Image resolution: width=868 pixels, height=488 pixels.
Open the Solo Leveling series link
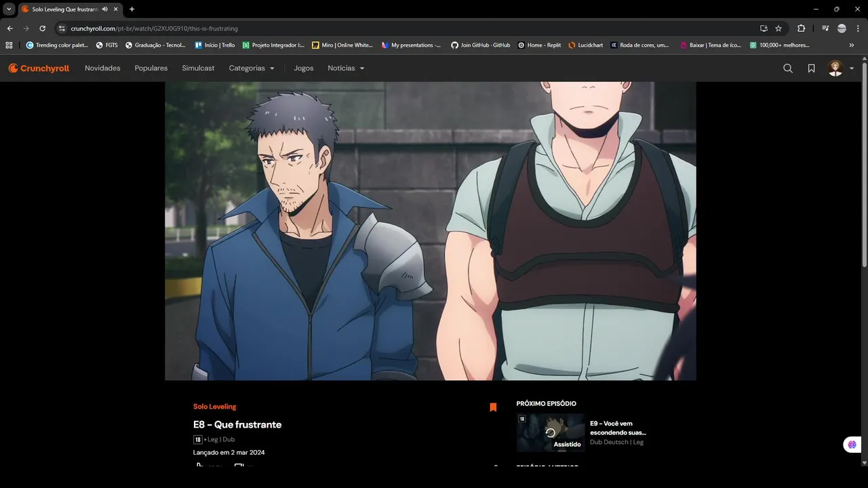coord(215,407)
